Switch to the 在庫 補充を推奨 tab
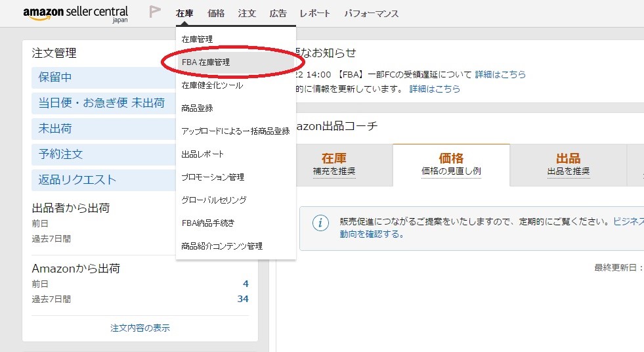 click(x=344, y=165)
